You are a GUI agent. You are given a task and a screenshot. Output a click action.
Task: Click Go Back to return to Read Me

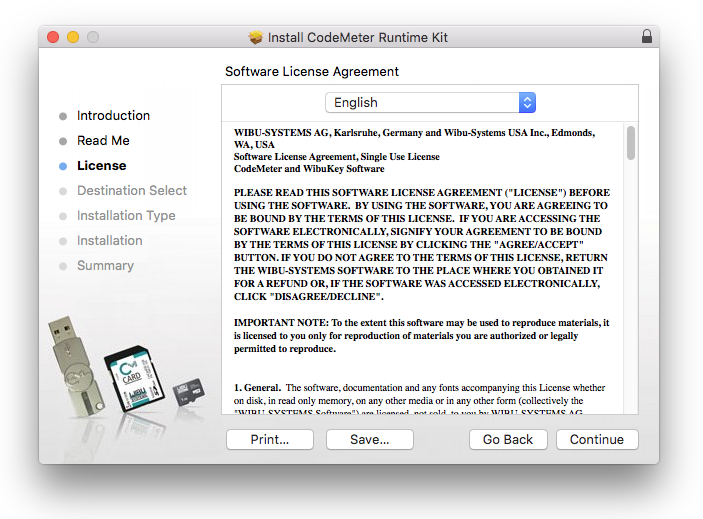click(x=508, y=439)
